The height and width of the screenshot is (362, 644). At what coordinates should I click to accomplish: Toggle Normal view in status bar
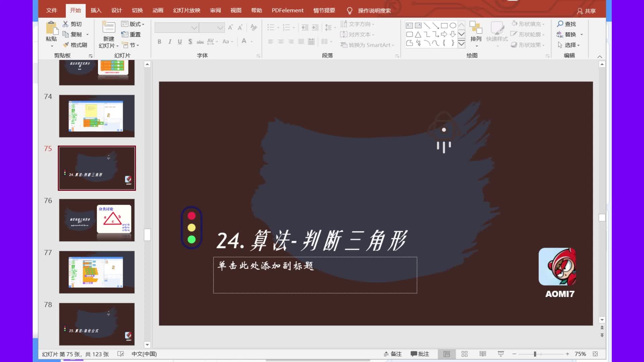point(446,354)
